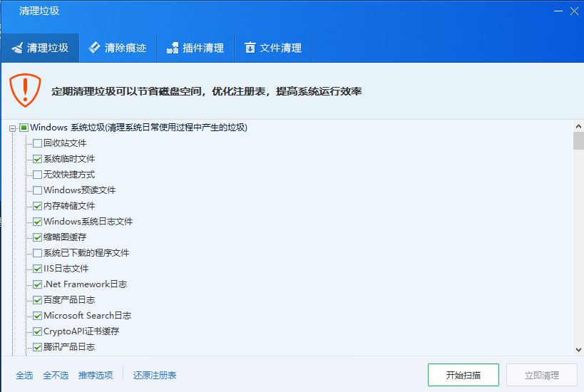Click the scrollbar up arrow
The height and width of the screenshot is (392, 584).
coord(578,126)
